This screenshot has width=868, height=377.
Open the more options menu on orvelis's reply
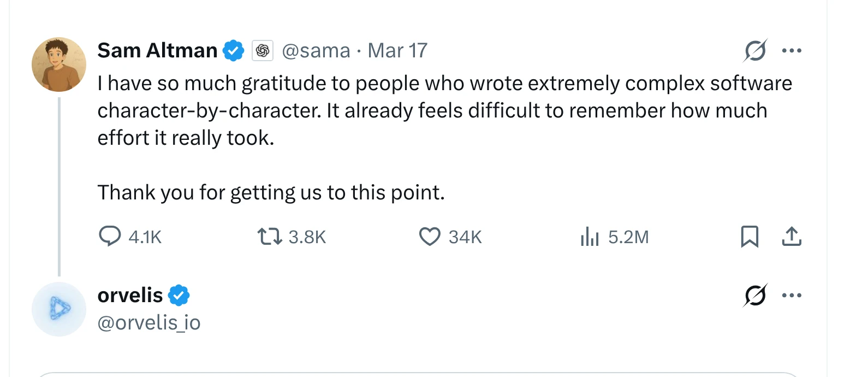(x=792, y=296)
